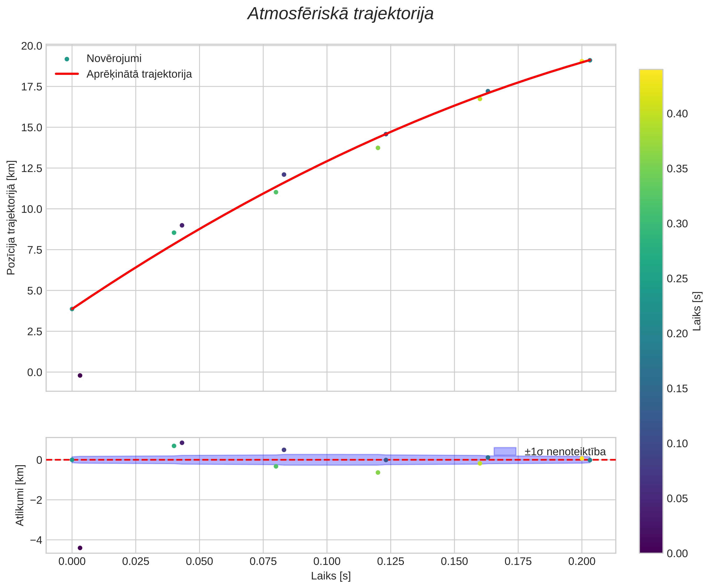Select the Novērojumi legend label
This screenshot has height=588, width=709.
[114, 58]
